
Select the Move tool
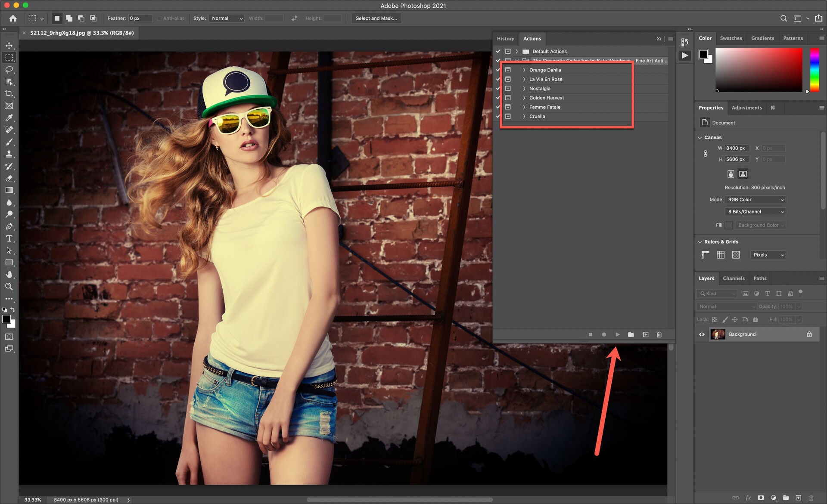[9, 46]
